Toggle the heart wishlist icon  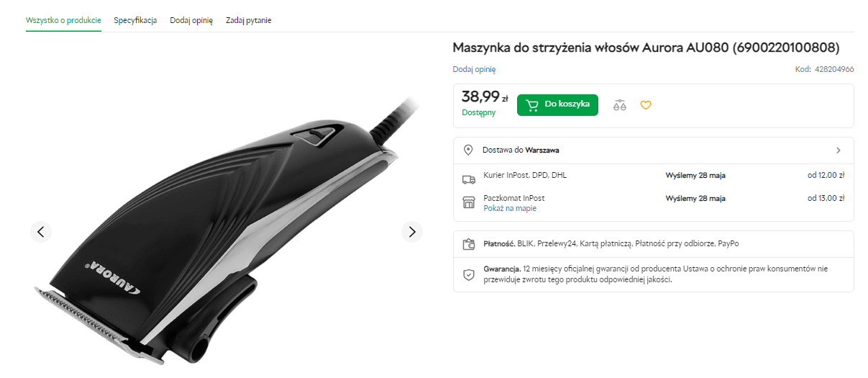click(646, 105)
